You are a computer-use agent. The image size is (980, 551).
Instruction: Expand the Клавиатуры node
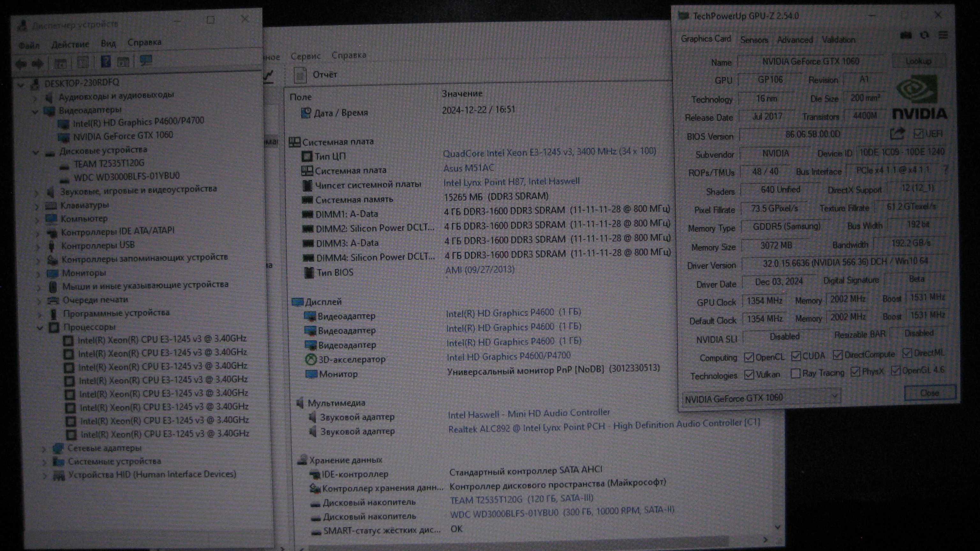(36, 207)
